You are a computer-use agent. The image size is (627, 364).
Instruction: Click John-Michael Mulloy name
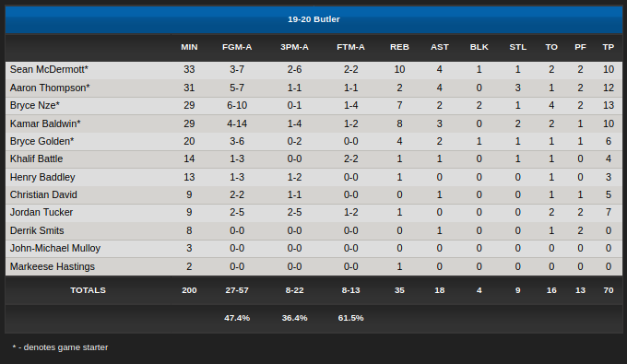[x=55, y=249]
